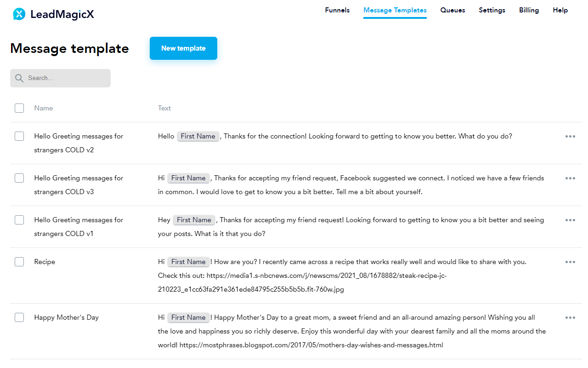The image size is (588, 368).
Task: Open options menu for COLD v1 template
Action: tap(570, 220)
